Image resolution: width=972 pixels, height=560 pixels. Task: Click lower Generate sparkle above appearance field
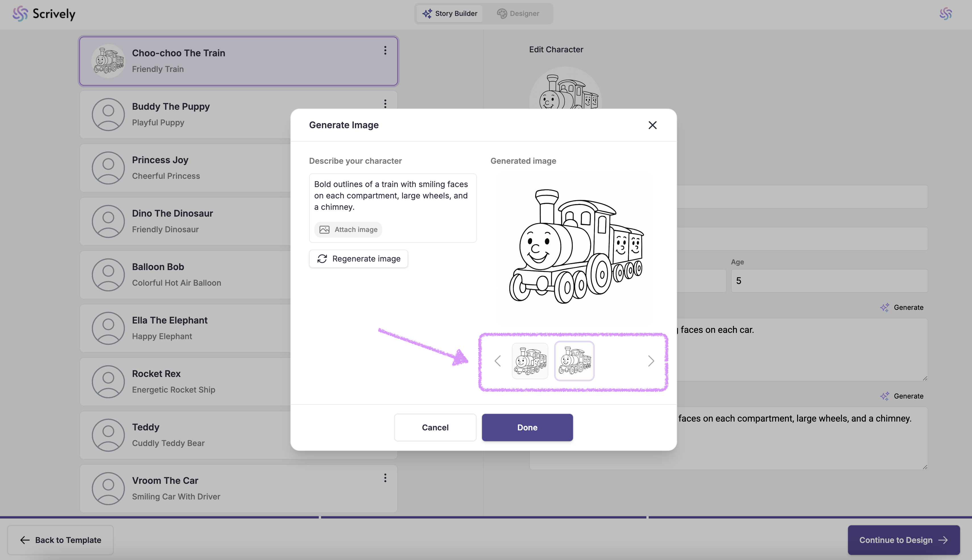[x=901, y=396]
